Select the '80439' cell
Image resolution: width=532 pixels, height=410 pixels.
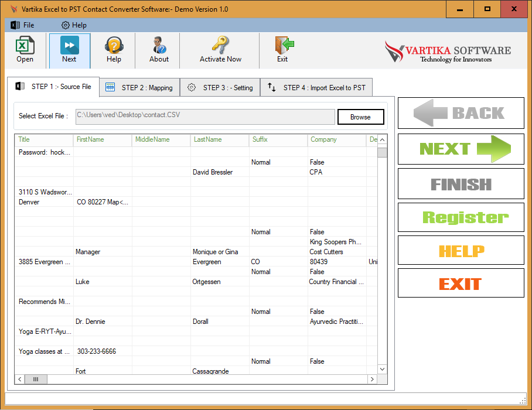337,262
